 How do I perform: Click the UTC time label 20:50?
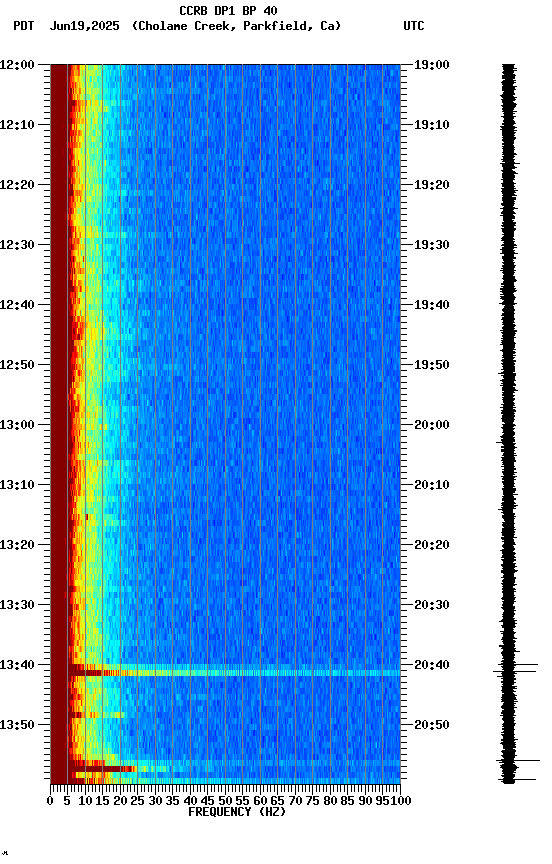pyautogui.click(x=432, y=725)
